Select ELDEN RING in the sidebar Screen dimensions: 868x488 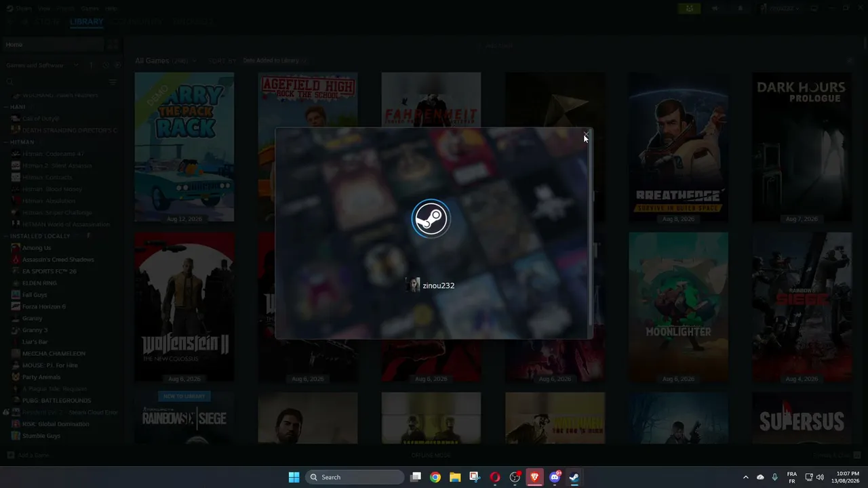click(x=39, y=283)
